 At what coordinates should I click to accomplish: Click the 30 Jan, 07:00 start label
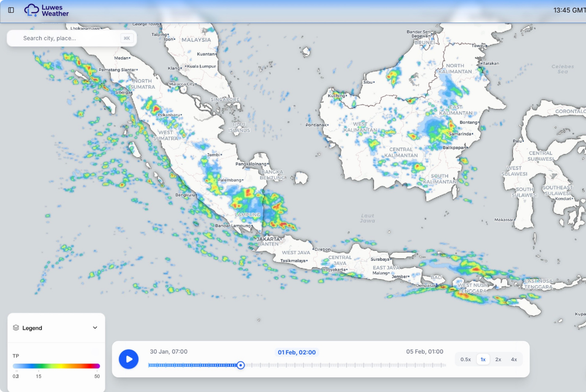tap(169, 351)
